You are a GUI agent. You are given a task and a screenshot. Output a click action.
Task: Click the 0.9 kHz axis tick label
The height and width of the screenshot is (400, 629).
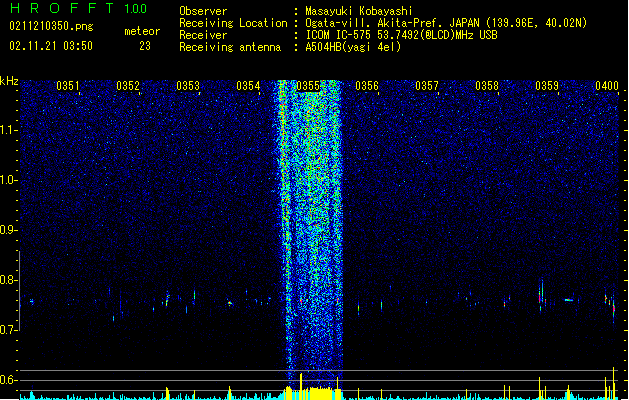[x=8, y=230]
